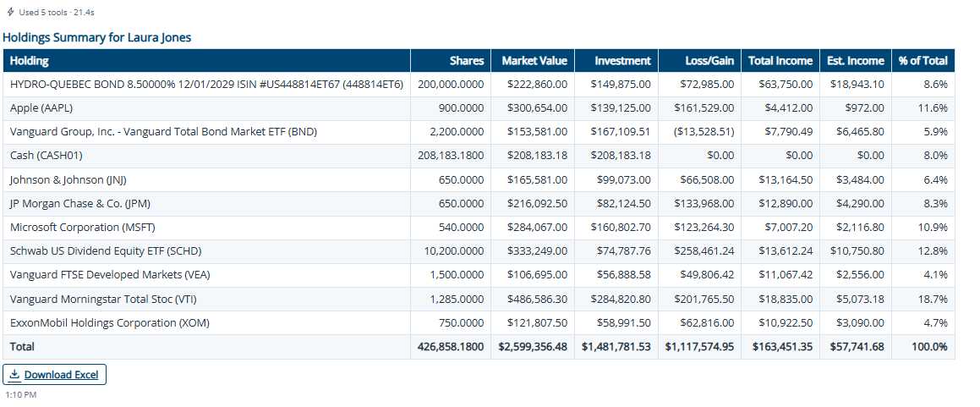Click estimated income total $57,741.68
The image size is (980, 407).
[x=857, y=347]
